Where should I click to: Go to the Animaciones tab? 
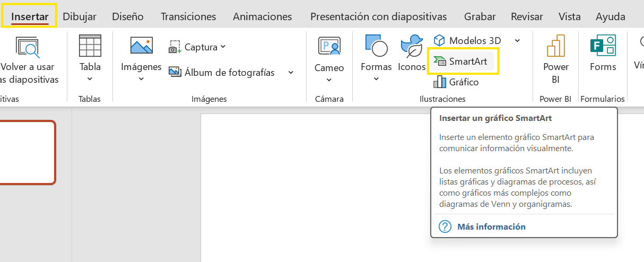(262, 16)
